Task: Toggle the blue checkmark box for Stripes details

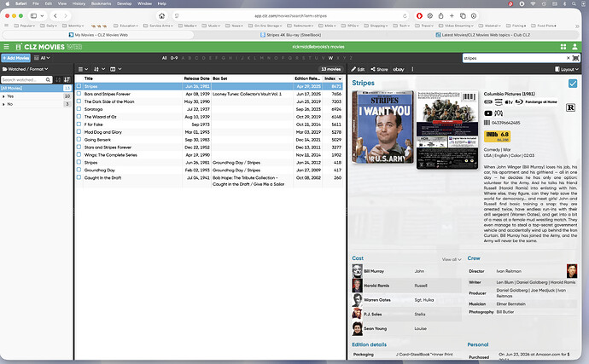Action: pos(573,84)
